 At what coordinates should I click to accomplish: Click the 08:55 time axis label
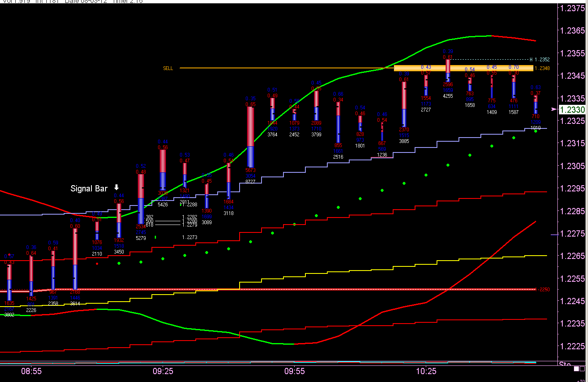(31, 371)
